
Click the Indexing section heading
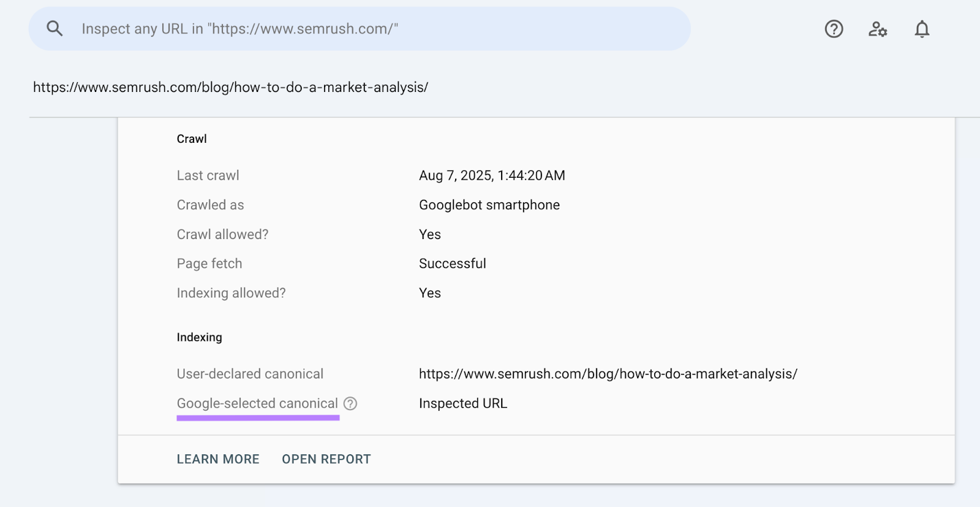[x=199, y=337]
